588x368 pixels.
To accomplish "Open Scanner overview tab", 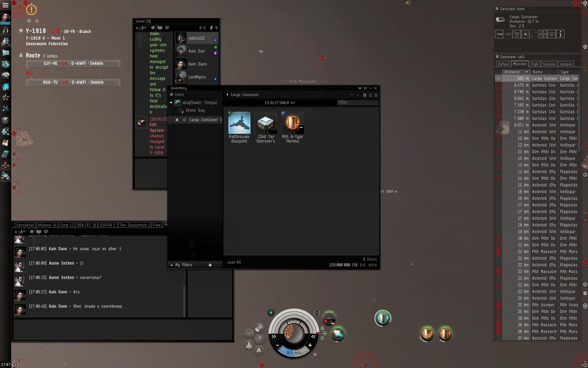I will [549, 64].
